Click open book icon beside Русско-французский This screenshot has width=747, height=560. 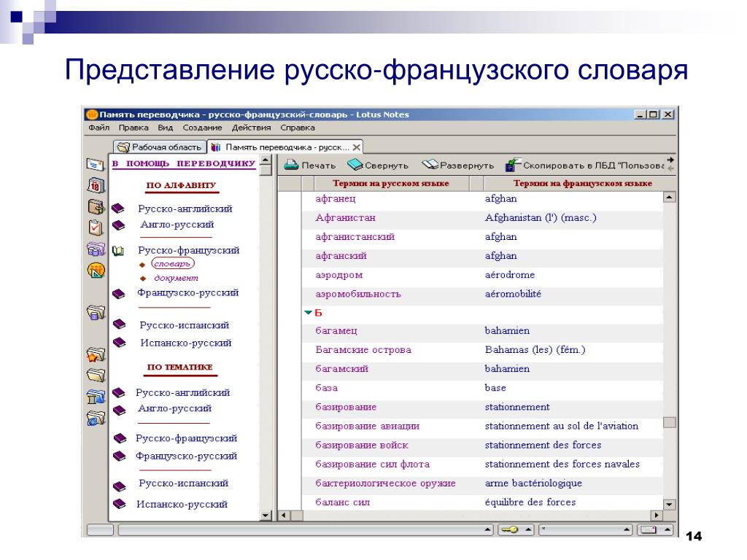pos(117,251)
